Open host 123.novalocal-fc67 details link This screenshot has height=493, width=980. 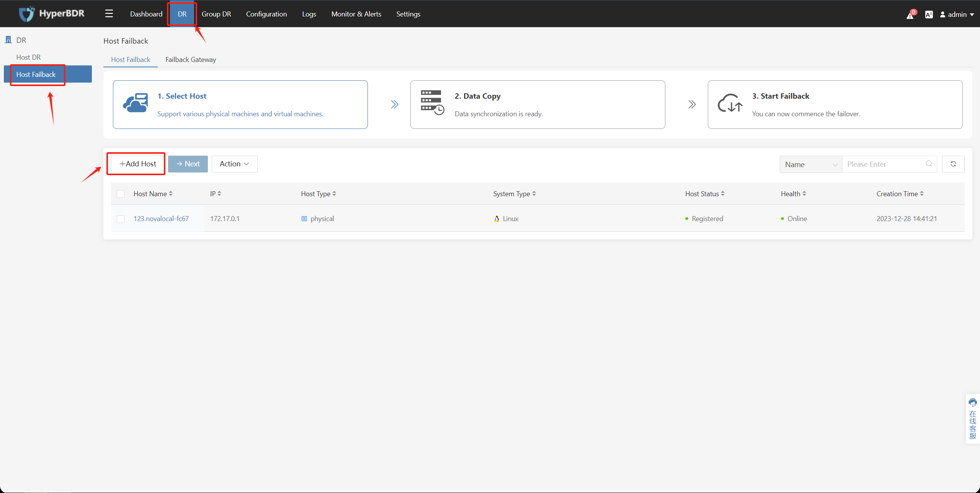[x=161, y=219]
